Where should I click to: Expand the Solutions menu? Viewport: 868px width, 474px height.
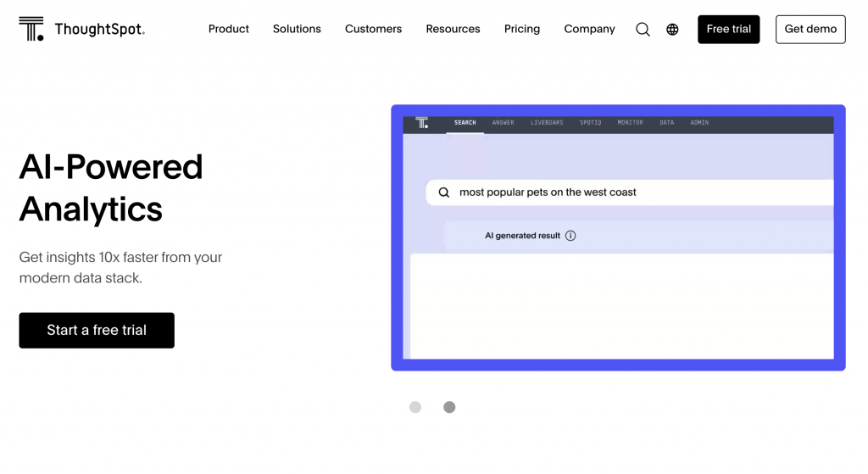pyautogui.click(x=297, y=29)
